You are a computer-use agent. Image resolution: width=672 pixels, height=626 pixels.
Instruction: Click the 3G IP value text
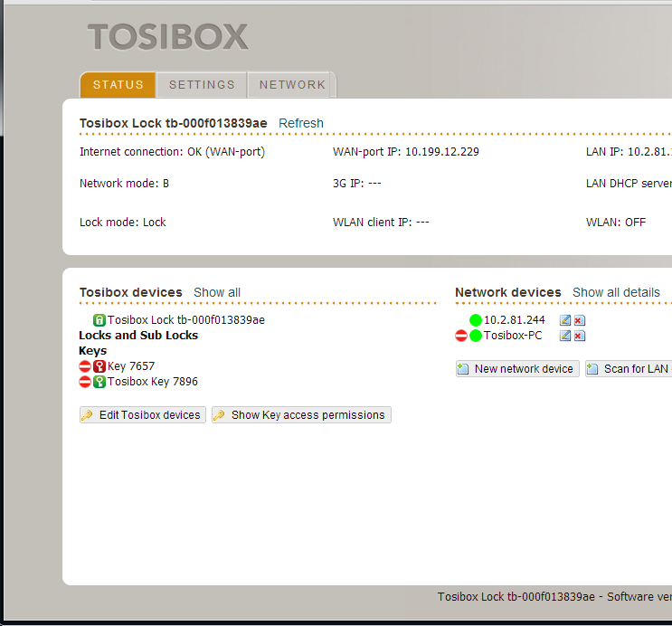click(357, 184)
